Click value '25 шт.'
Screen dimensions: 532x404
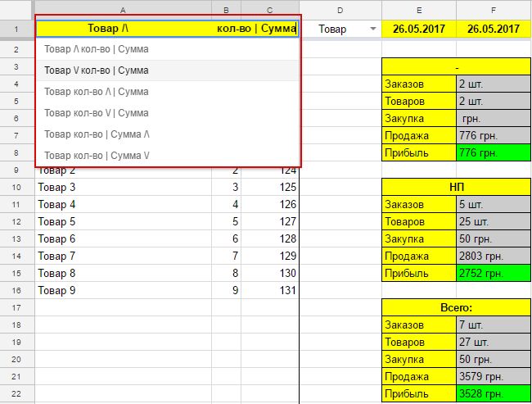tap(494, 221)
